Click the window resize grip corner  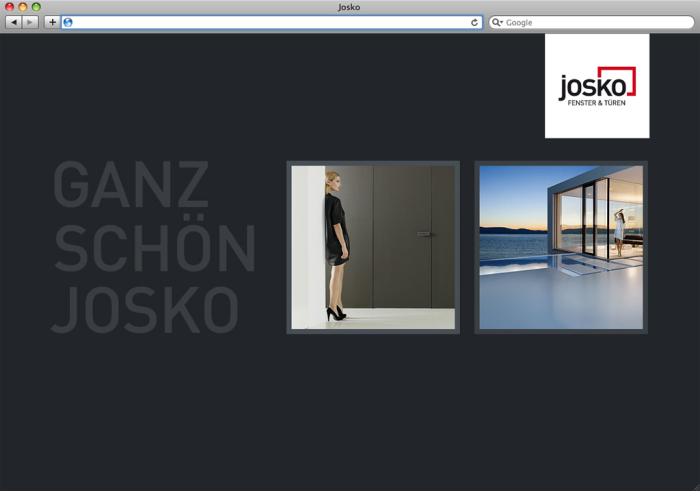pyautogui.click(x=695, y=487)
